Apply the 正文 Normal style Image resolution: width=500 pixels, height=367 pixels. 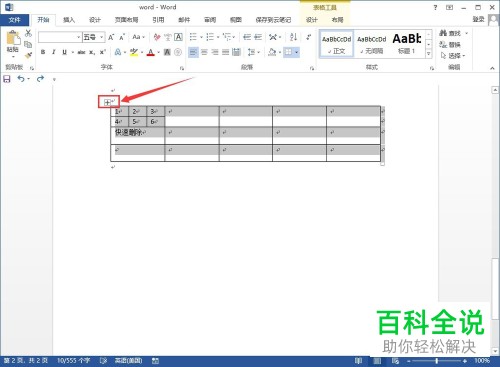(337, 44)
